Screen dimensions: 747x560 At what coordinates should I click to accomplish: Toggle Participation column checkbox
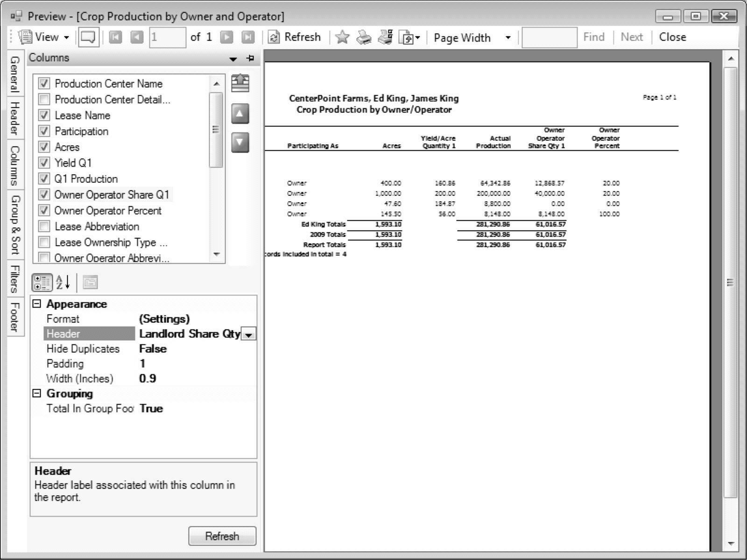[x=44, y=131]
